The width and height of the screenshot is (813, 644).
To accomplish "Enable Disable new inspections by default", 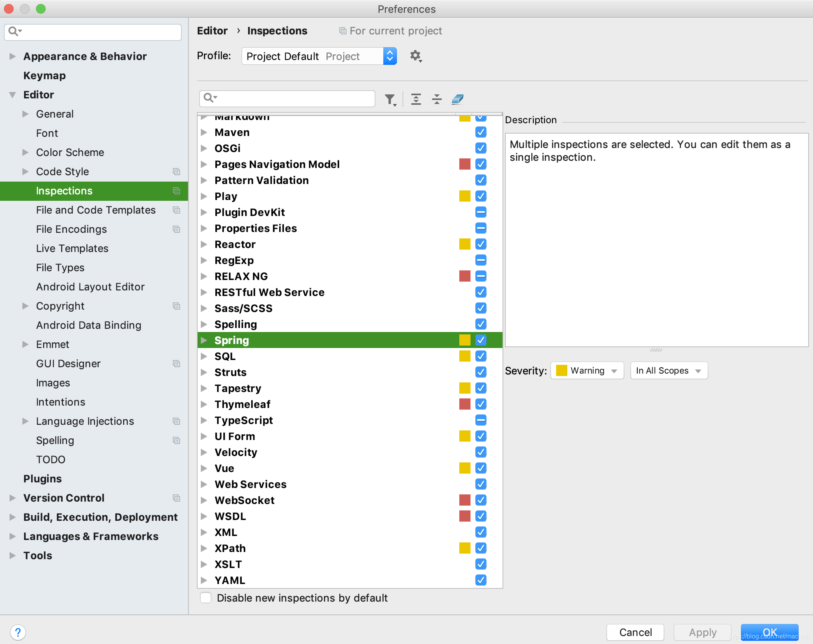I will (206, 598).
